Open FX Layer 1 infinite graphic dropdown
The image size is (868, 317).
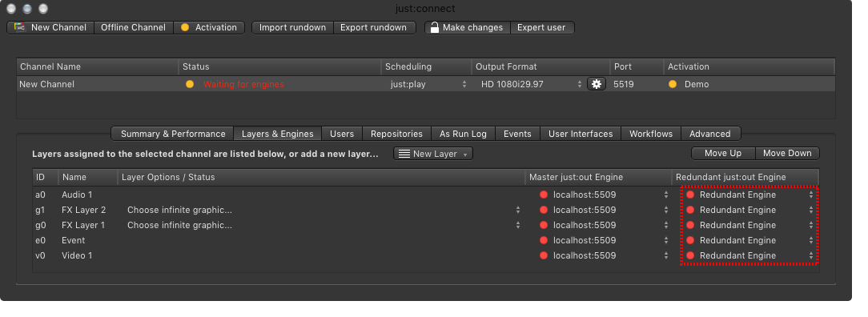(x=323, y=225)
